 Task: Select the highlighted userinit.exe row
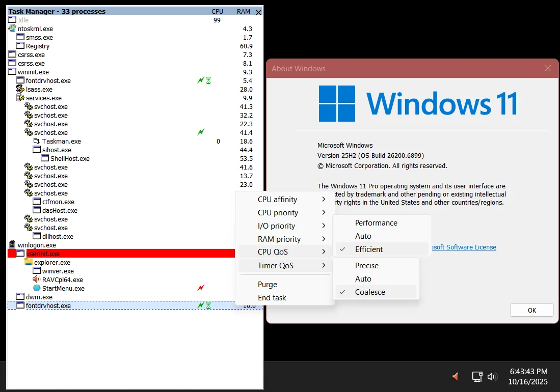pyautogui.click(x=121, y=254)
